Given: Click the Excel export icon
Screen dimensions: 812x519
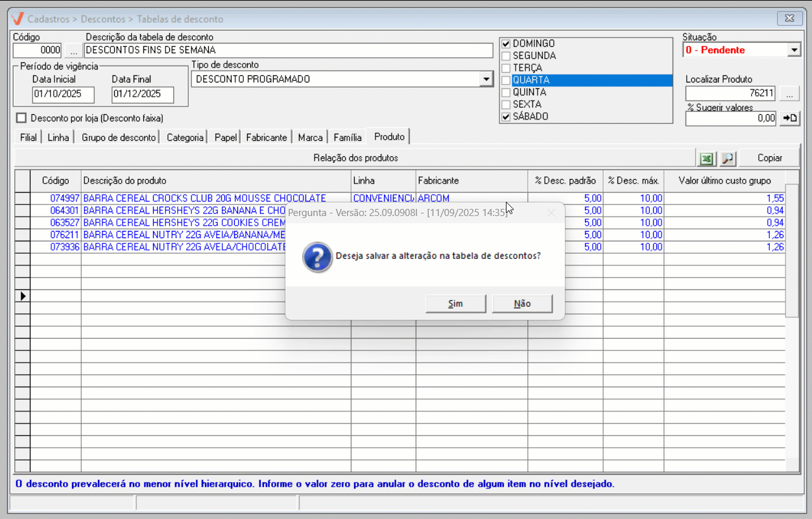Looking at the screenshot, I should pos(706,158).
